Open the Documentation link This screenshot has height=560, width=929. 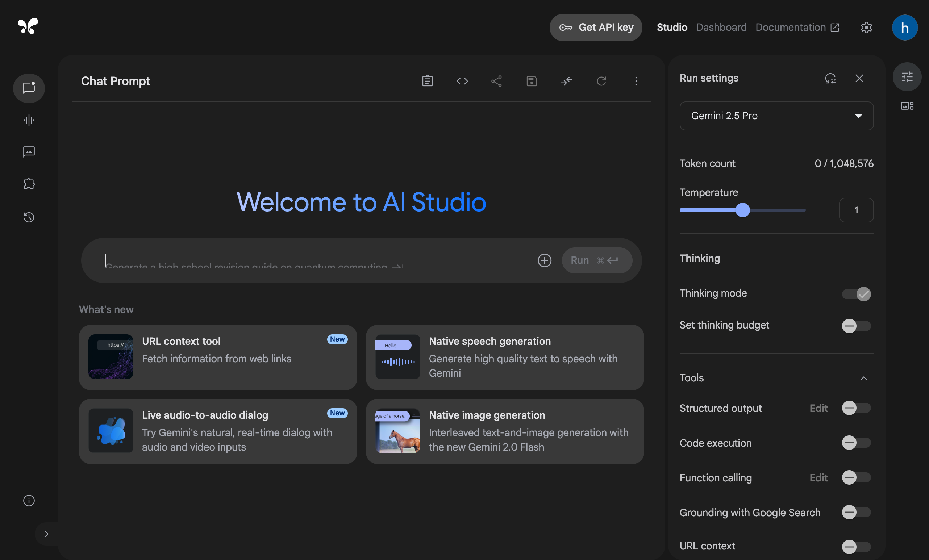pos(797,28)
